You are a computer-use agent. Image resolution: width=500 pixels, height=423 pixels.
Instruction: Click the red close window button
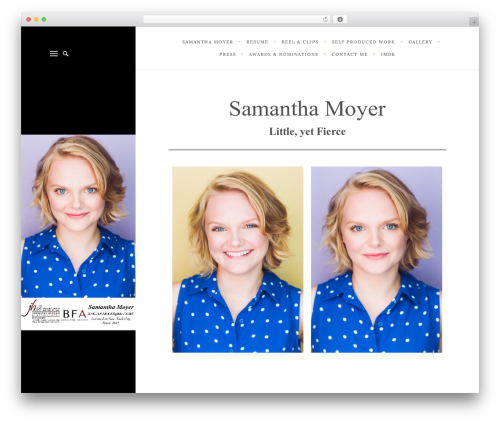(29, 19)
